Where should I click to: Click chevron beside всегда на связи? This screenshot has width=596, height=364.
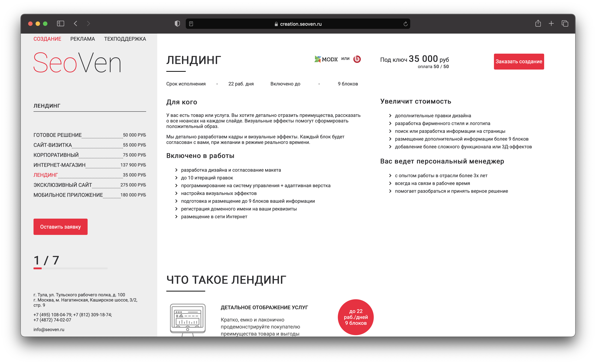point(390,183)
